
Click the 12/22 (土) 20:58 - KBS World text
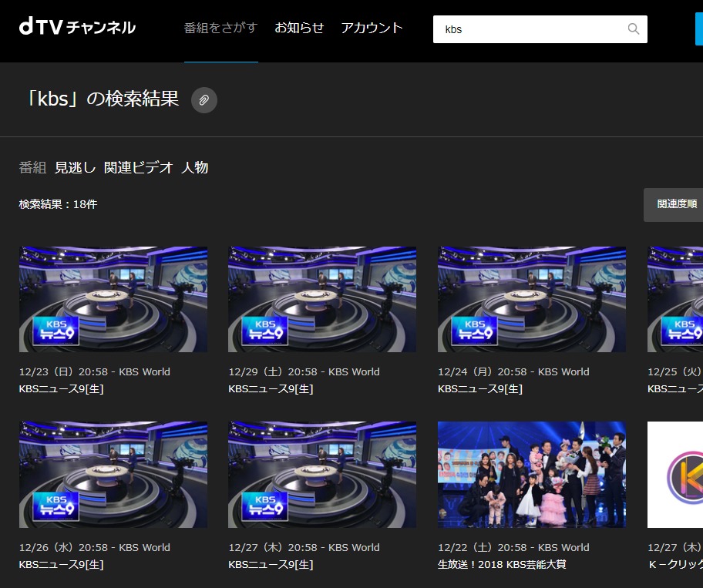[514, 548]
